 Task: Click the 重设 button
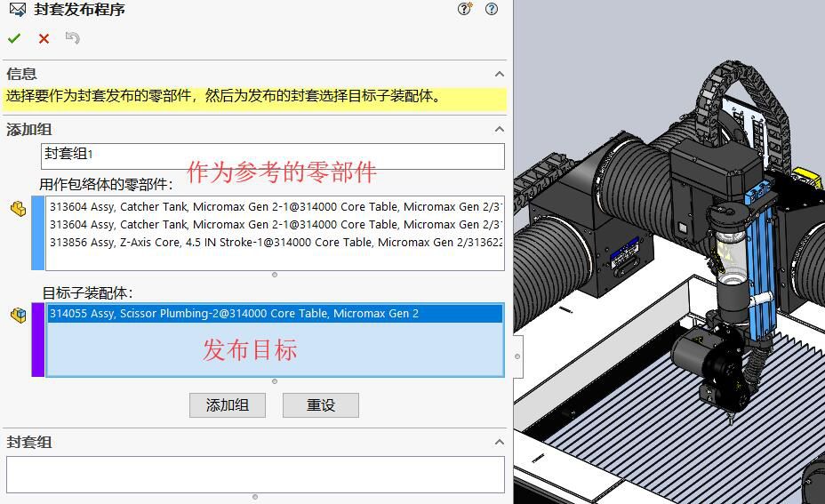pos(320,405)
